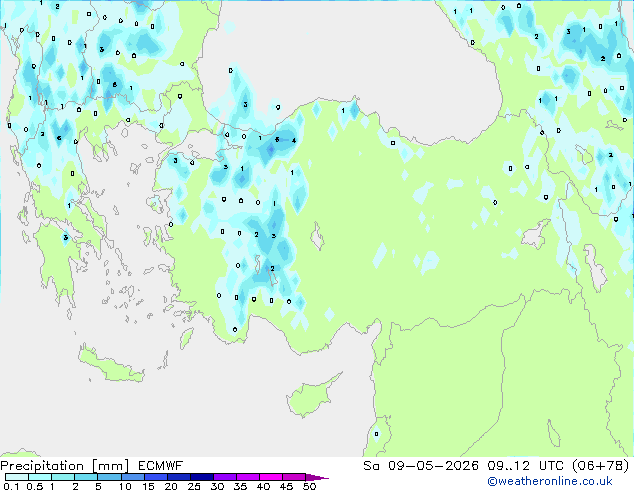Pick the 35–40 mm legend color

coord(247,477)
